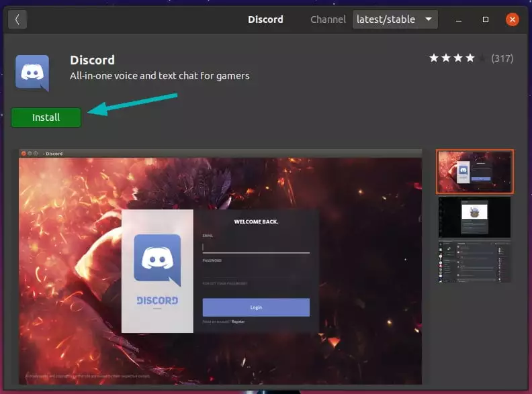Go back using the header back arrow
Image resolution: width=532 pixels, height=394 pixels.
[x=17, y=19]
